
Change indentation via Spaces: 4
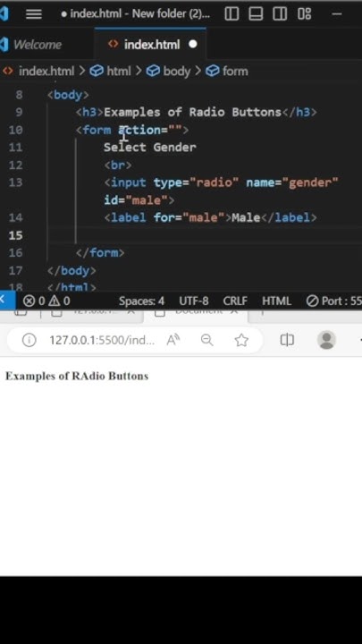(141, 301)
